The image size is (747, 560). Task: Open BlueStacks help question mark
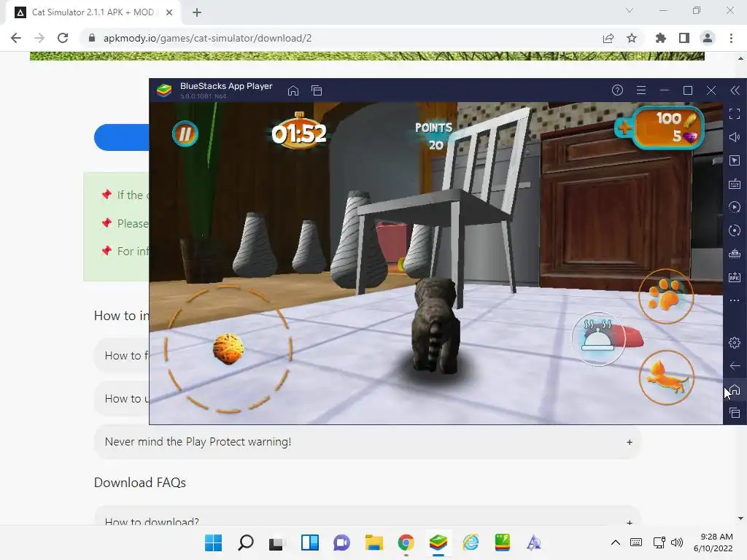(x=617, y=90)
